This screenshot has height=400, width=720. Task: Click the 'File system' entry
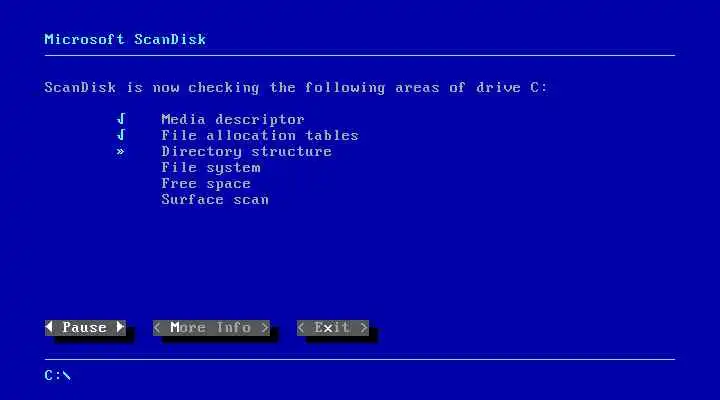[x=211, y=168]
